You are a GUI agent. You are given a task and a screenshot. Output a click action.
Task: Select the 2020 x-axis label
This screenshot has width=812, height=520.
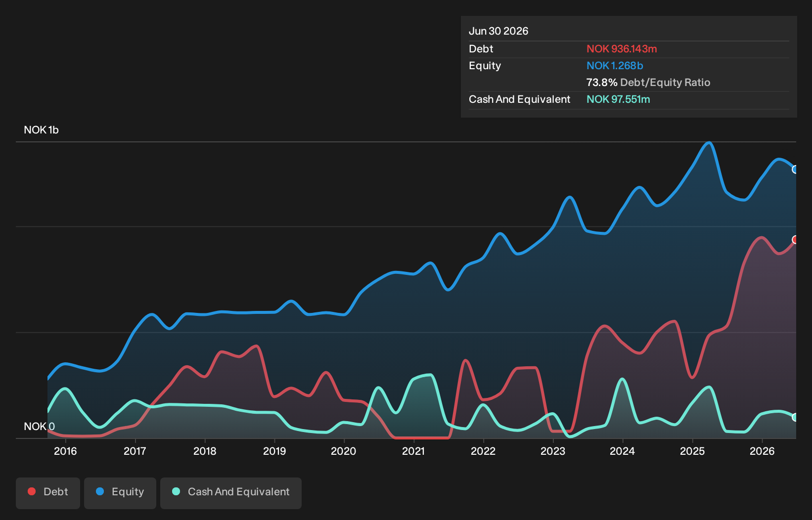coord(343,451)
